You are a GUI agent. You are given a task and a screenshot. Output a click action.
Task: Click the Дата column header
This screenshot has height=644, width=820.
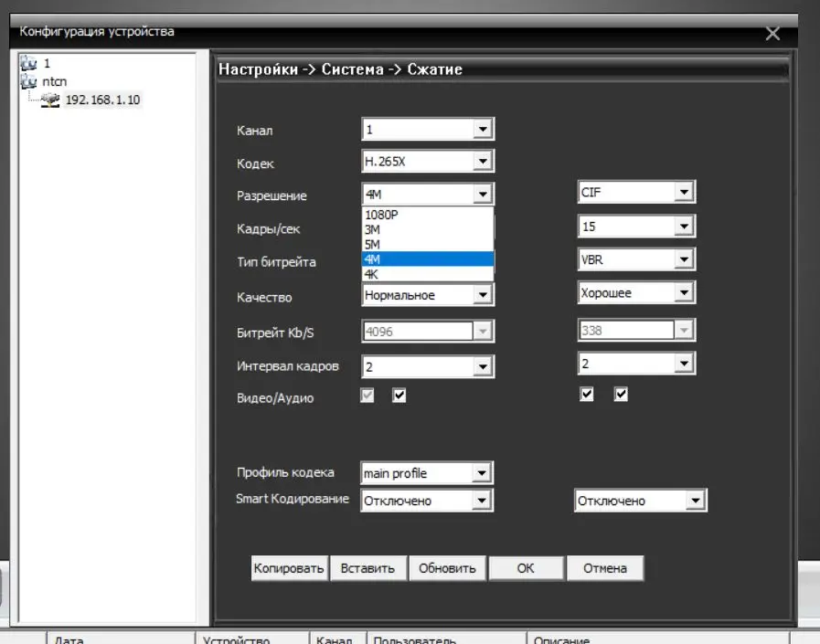tap(121, 639)
